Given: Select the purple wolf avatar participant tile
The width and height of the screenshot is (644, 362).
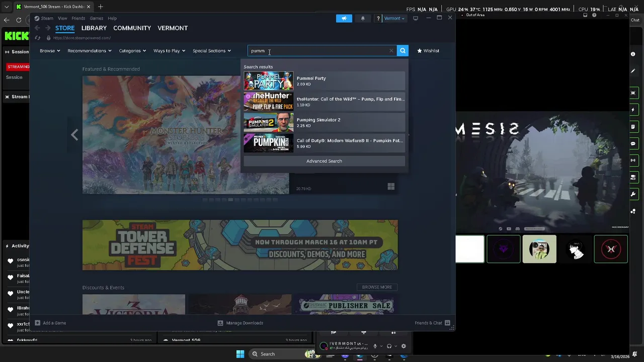Looking at the screenshot, I should pyautogui.click(x=504, y=249).
